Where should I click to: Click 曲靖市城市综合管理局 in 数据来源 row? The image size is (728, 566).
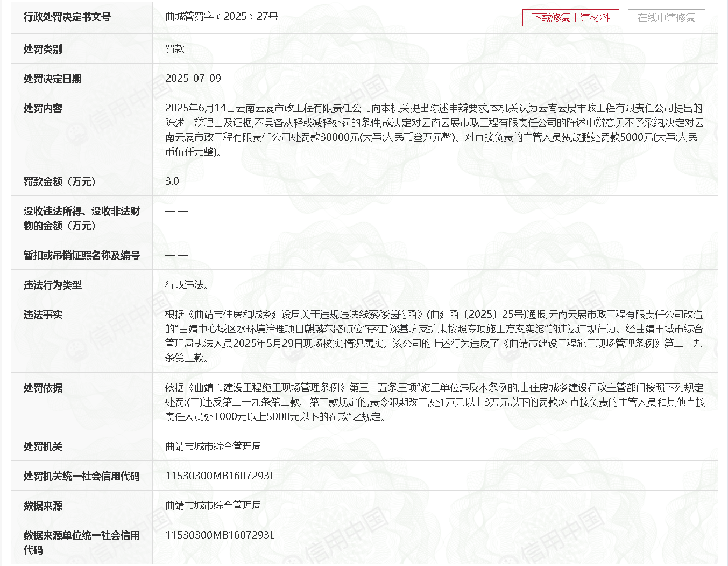(x=213, y=506)
